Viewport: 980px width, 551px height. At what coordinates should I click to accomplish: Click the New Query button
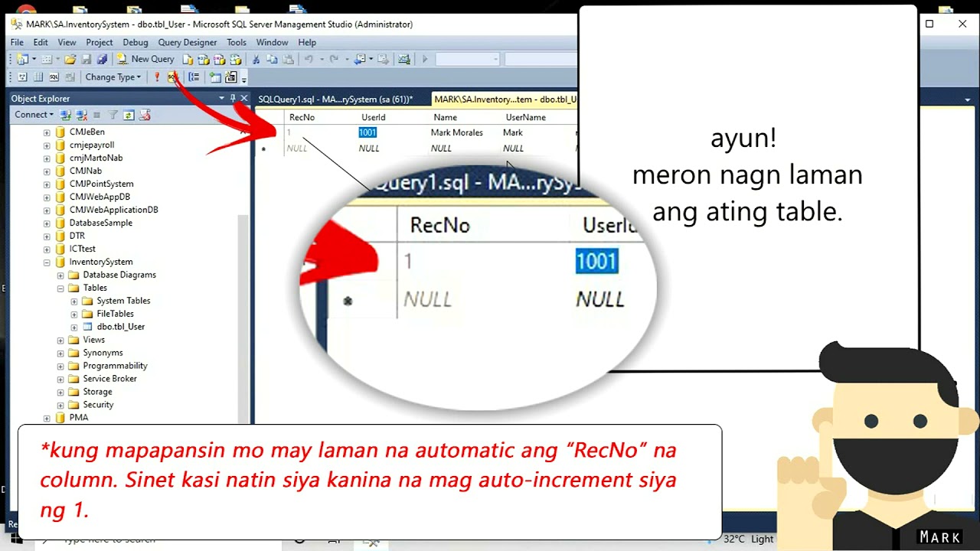click(x=145, y=59)
